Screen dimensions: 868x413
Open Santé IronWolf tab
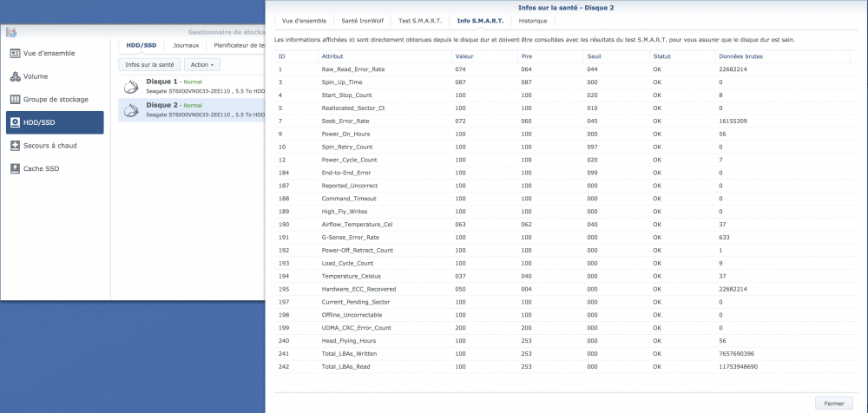[x=362, y=21]
